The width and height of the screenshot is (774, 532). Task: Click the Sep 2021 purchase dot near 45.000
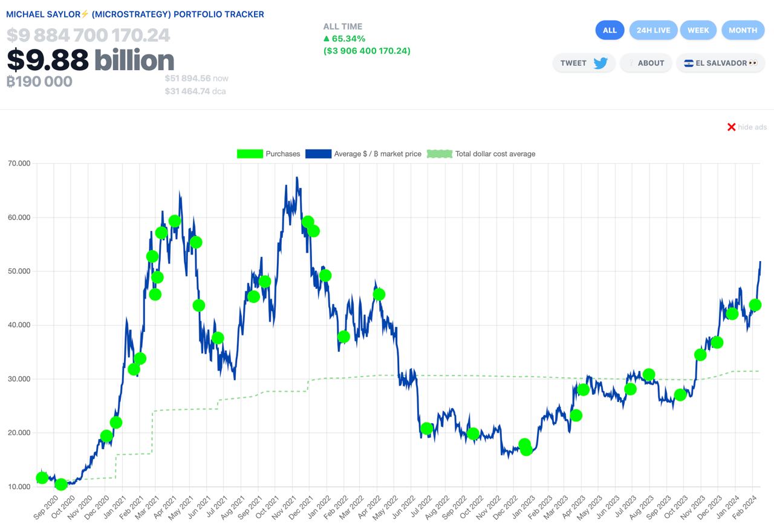point(253,297)
